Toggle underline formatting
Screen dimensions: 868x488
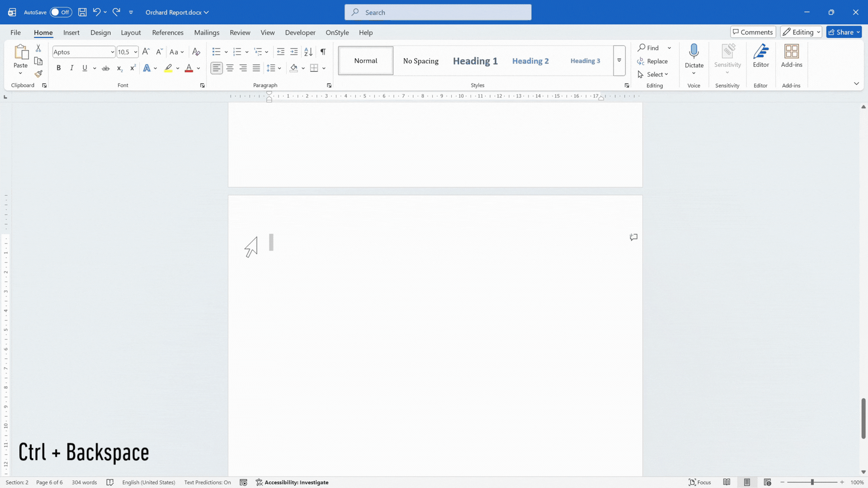(85, 68)
